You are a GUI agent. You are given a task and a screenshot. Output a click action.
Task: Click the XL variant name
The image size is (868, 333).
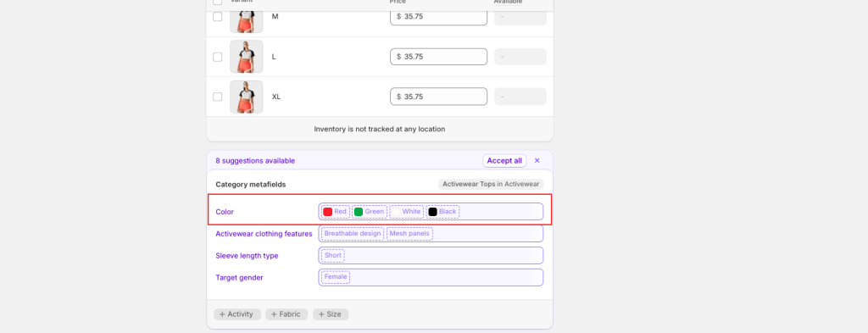tap(276, 97)
